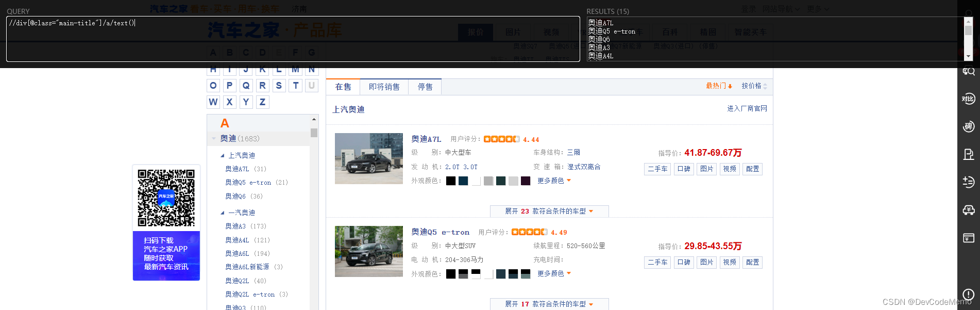Click the QR code image
This screenshot has height=310, width=980.
click(166, 198)
